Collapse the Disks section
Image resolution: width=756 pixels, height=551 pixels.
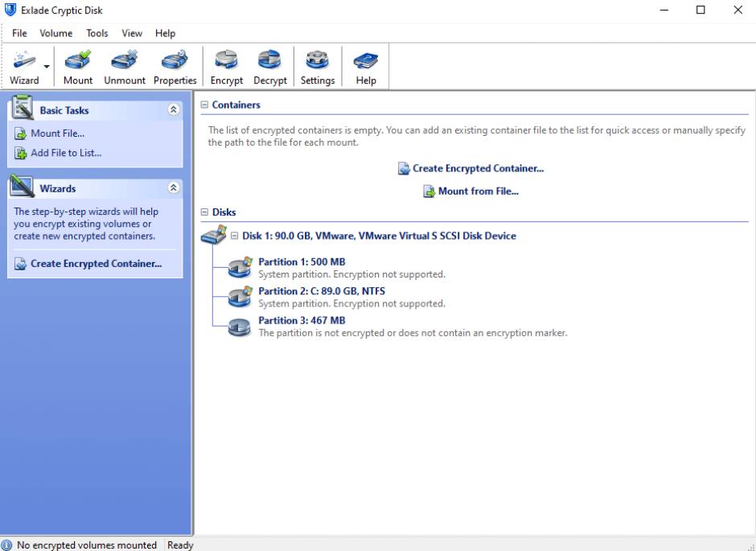coord(204,212)
